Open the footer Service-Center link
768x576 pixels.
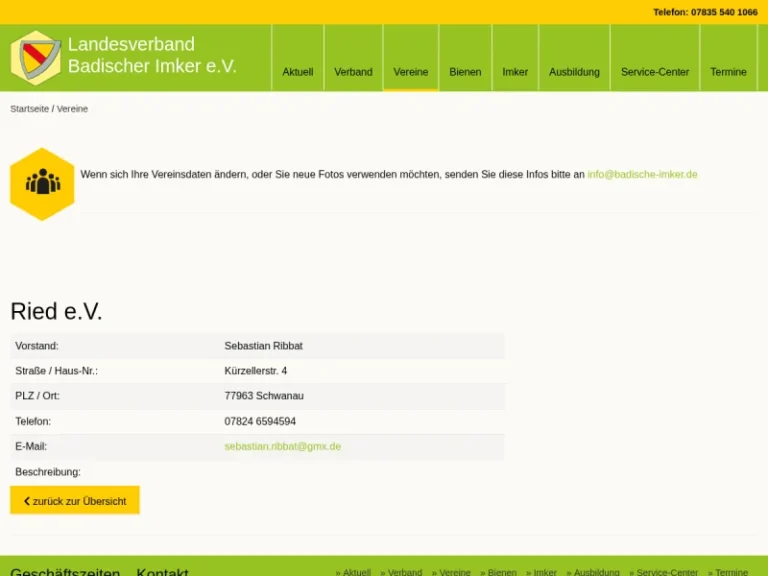[663, 572]
